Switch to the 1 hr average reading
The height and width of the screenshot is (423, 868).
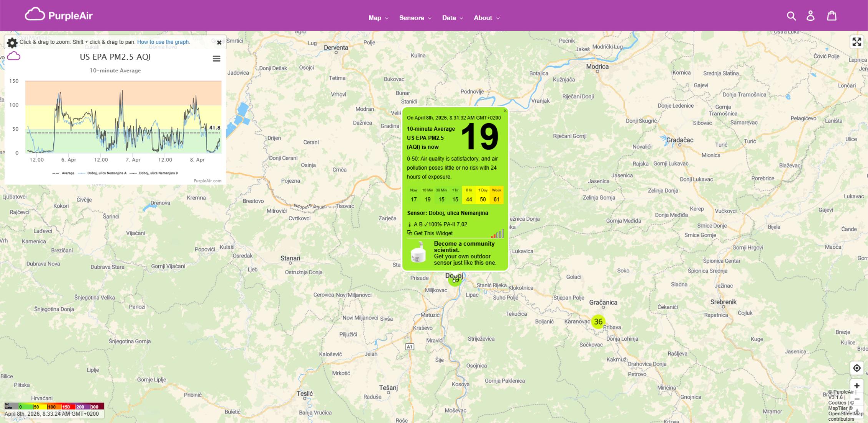tap(455, 199)
